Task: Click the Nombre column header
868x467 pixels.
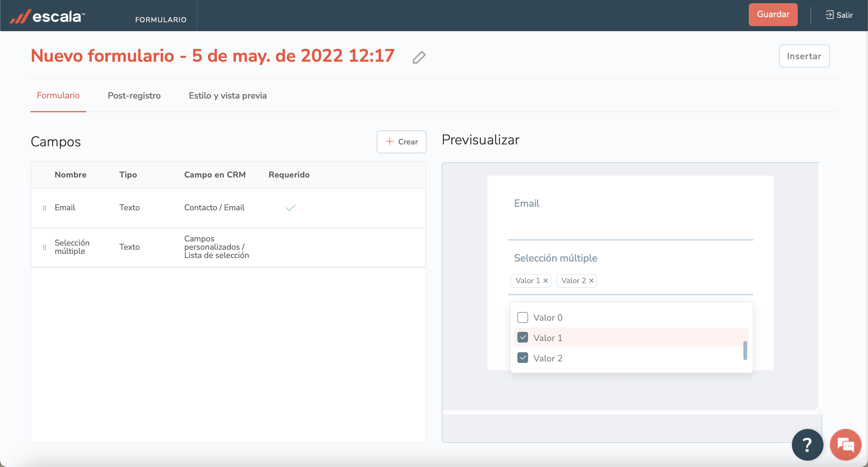Action: 70,175
